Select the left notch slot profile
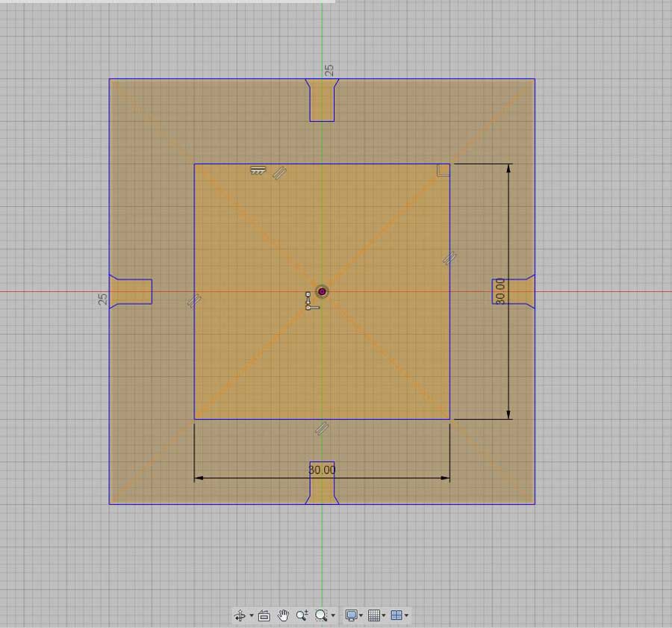This screenshot has width=672, height=628. coord(131,291)
